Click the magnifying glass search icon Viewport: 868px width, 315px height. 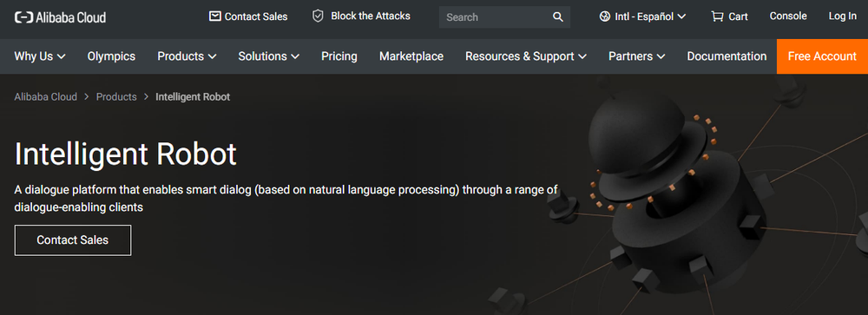(558, 17)
